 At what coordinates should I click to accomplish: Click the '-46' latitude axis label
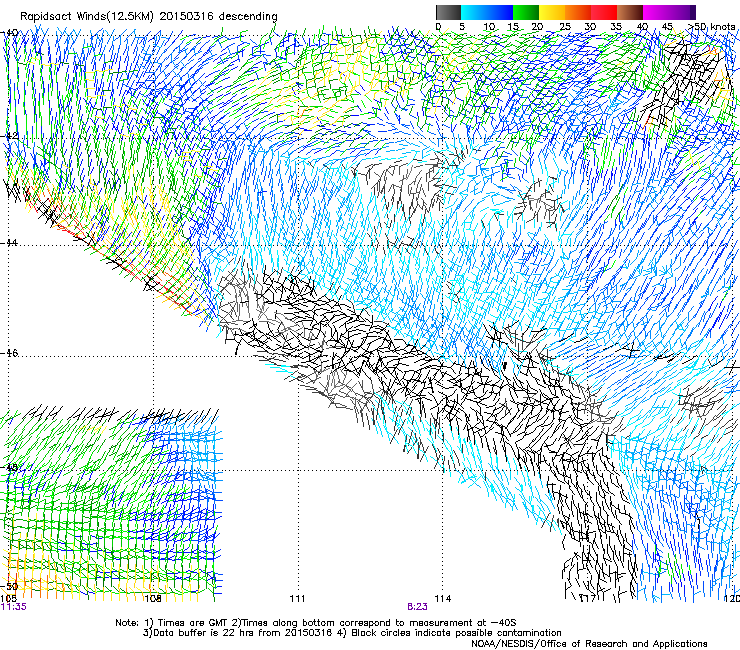pos(10,353)
